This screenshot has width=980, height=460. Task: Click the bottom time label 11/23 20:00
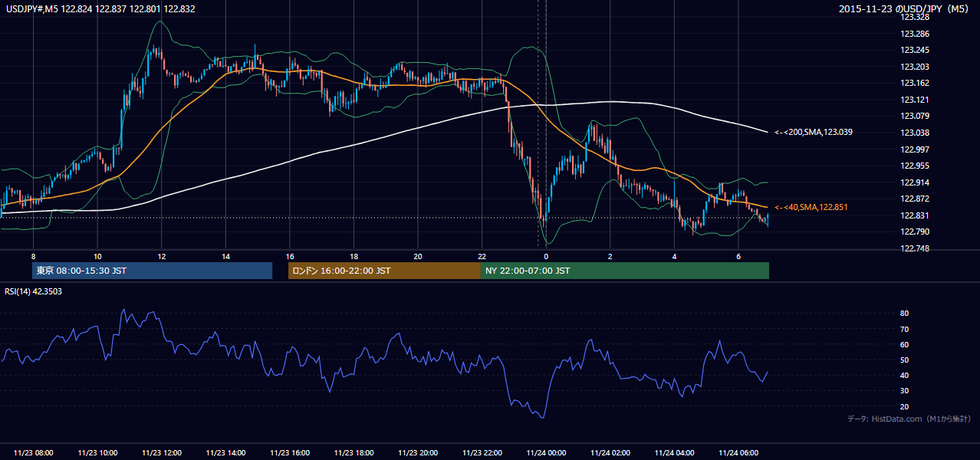[417, 452]
